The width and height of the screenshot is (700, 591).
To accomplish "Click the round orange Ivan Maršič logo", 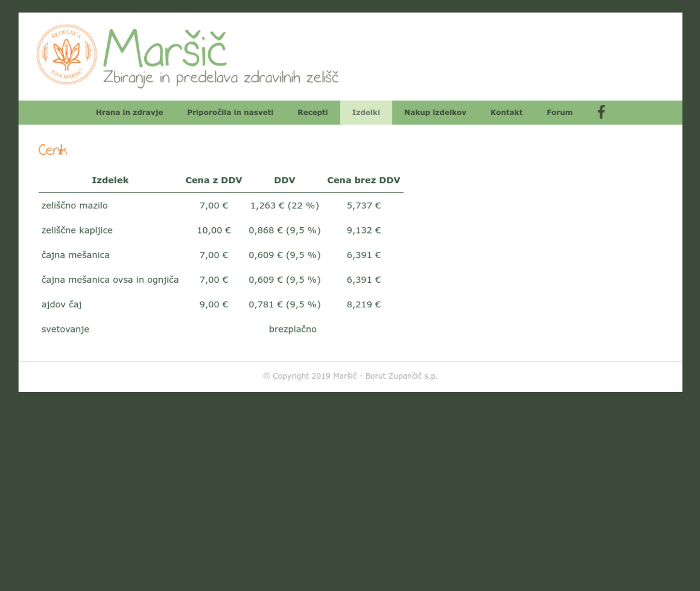I will [x=67, y=55].
